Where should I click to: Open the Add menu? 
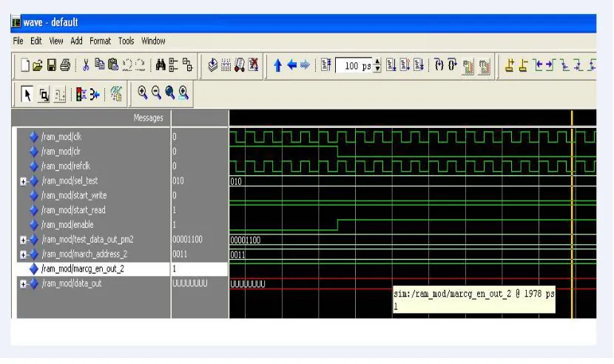[x=76, y=41]
